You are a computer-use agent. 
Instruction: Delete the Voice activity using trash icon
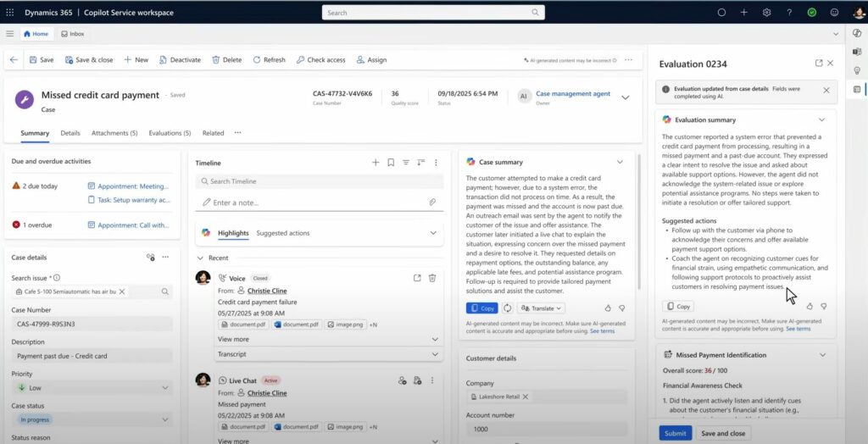point(432,278)
